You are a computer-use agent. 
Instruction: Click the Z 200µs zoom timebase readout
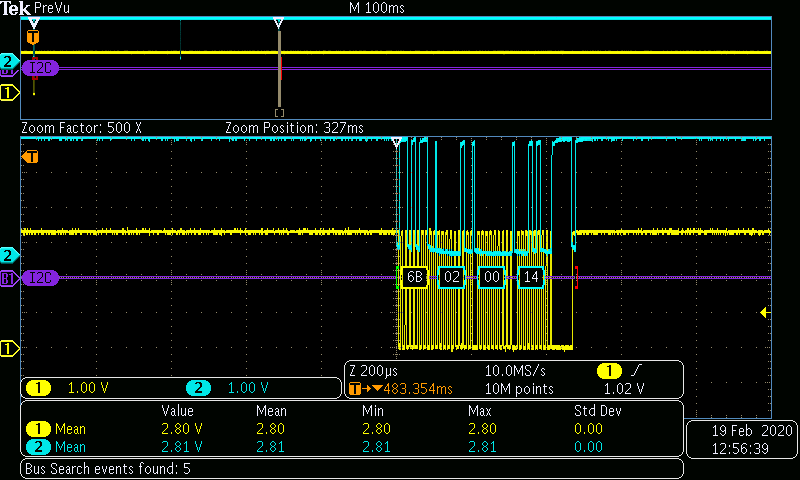tap(373, 371)
